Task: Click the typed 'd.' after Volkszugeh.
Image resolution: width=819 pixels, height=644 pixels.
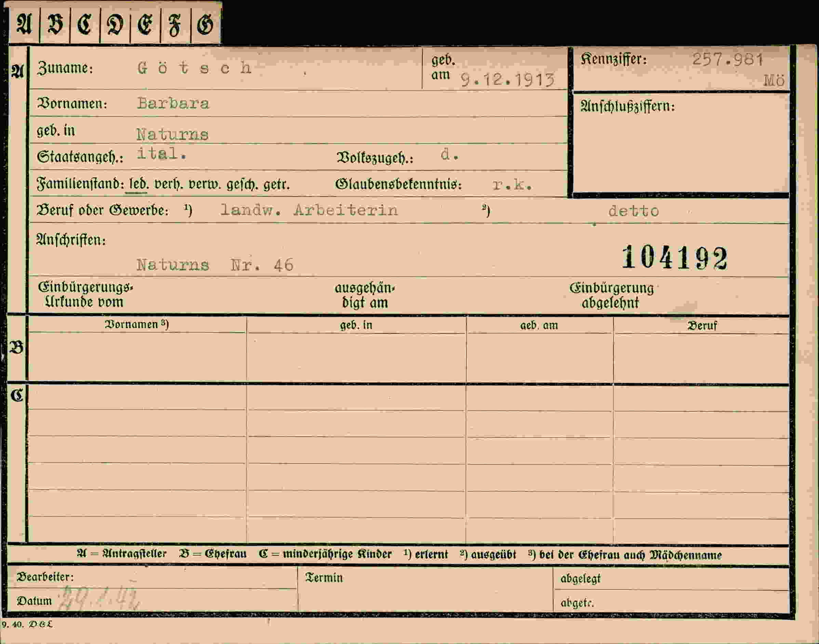Action: (449, 154)
